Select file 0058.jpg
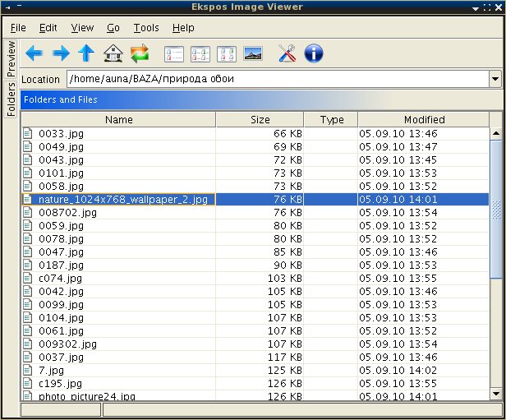The image size is (506, 420). click(61, 187)
